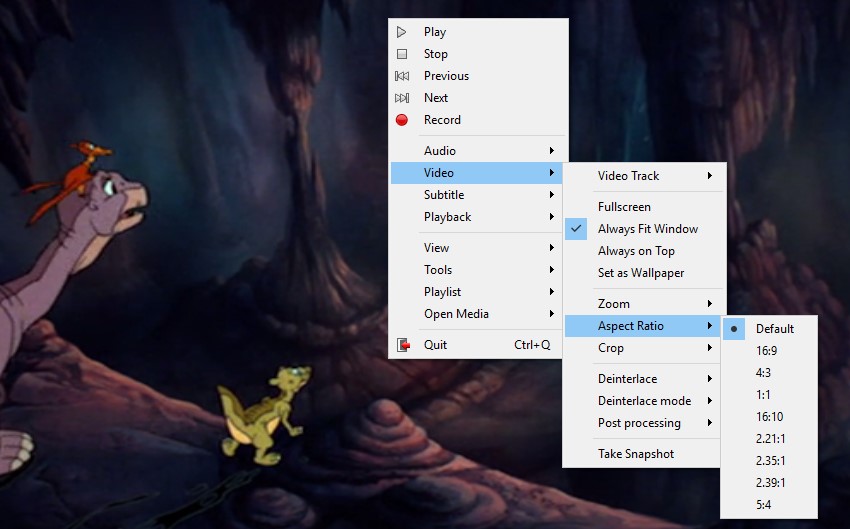Screen dimensions: 850x529
Task: Click the Play triangle icon
Action: 402,32
